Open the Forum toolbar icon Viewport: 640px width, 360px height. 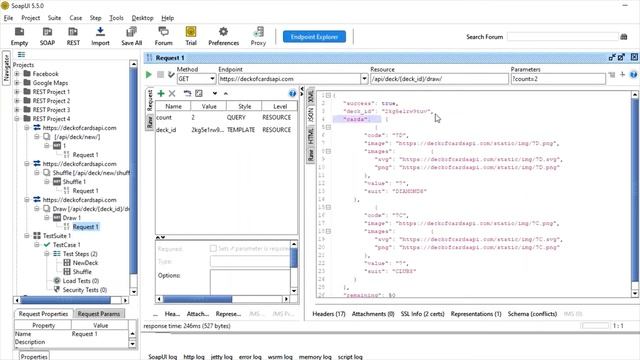coord(163,36)
